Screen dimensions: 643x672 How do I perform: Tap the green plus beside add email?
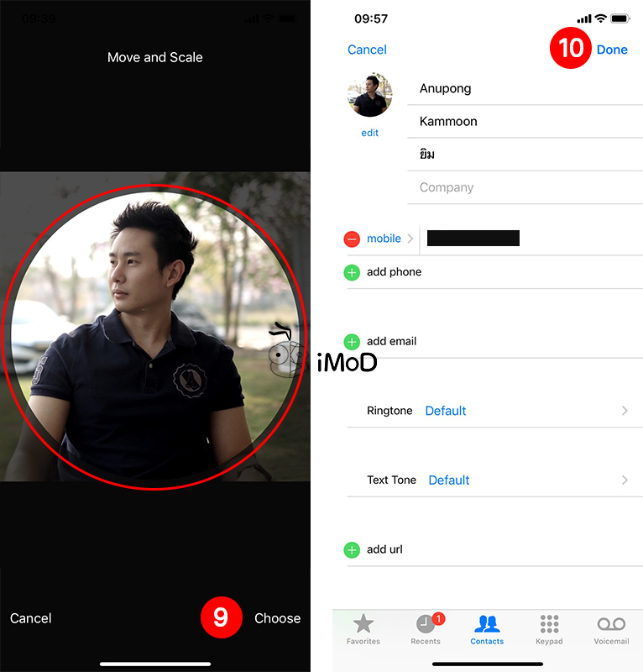coord(352,341)
